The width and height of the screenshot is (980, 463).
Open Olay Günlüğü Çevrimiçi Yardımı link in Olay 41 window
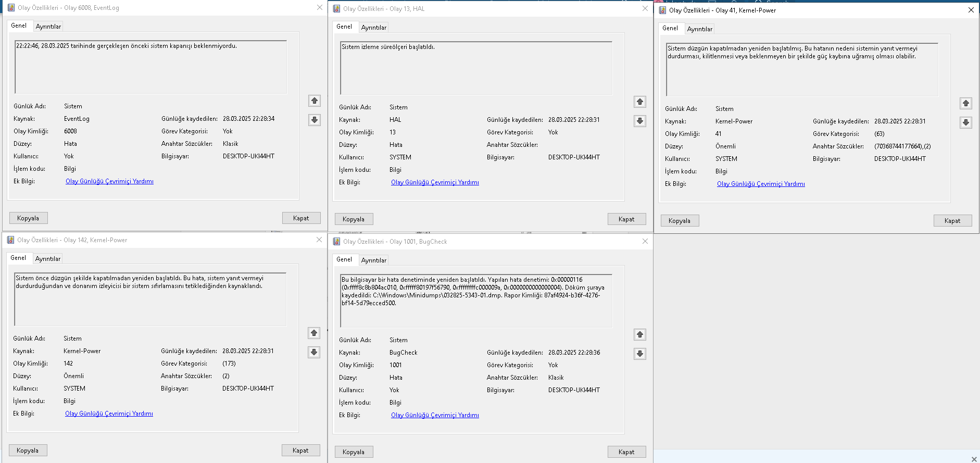pos(761,184)
